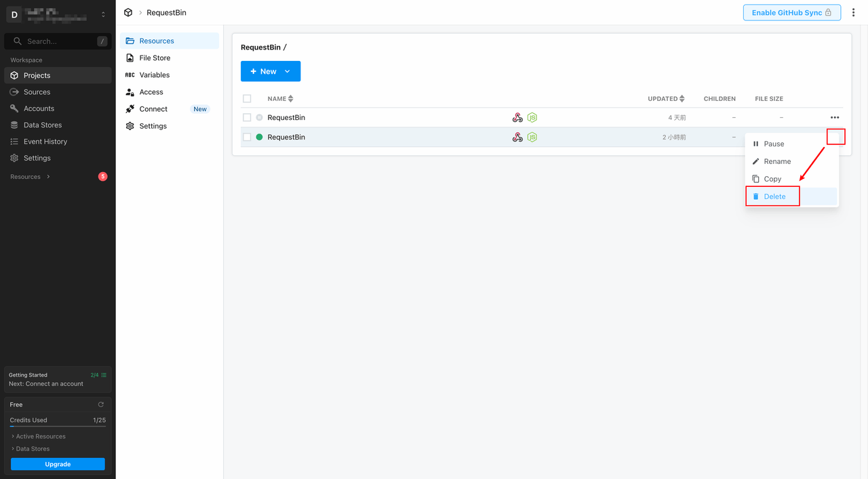Go to Sources in workspace sidebar

click(x=58, y=92)
